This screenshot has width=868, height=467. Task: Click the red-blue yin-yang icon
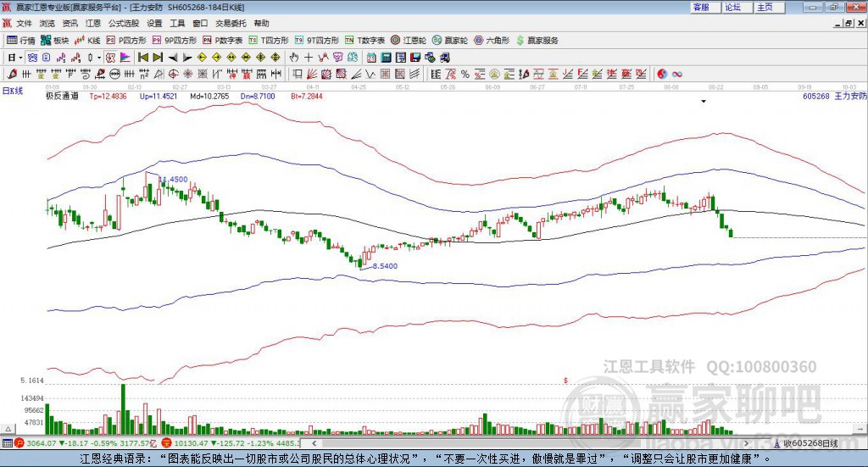(x=662, y=74)
